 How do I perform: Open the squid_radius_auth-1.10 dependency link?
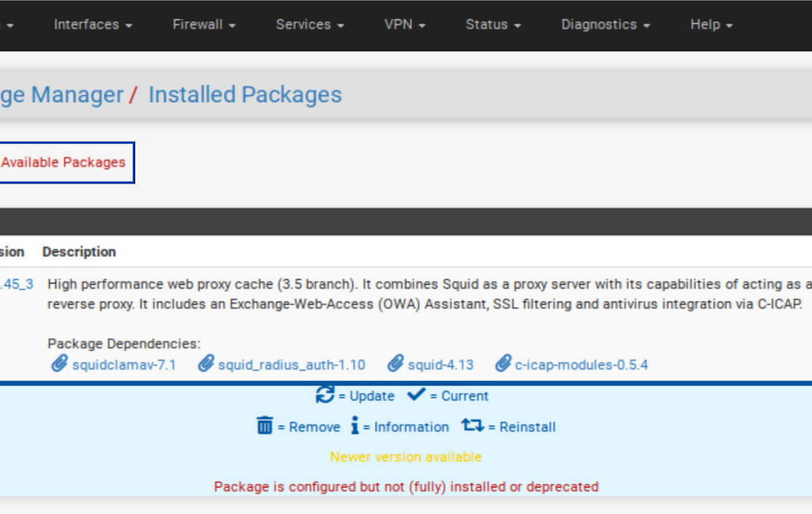pyautogui.click(x=291, y=364)
